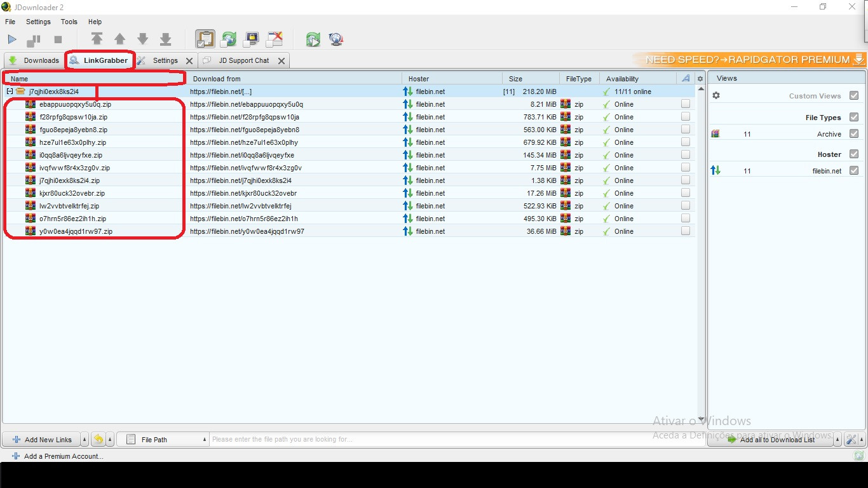Toggle checkbox for y0w0ea4jqqd1rw97.zip row
The width and height of the screenshot is (868, 488).
(x=686, y=231)
